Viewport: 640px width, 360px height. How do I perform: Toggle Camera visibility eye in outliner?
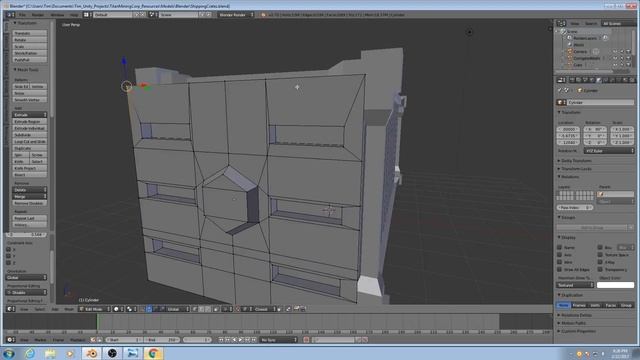(615, 51)
